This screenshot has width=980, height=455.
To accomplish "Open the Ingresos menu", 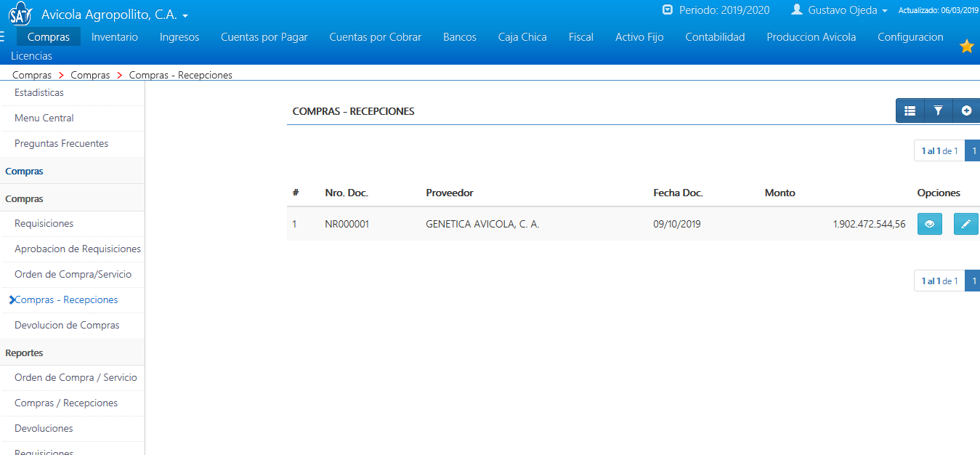I will point(179,36).
